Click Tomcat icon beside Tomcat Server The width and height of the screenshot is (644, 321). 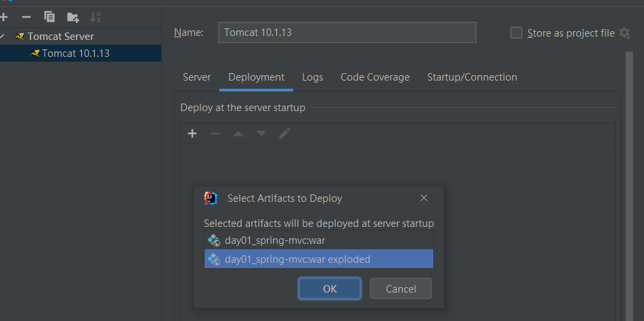coord(20,37)
